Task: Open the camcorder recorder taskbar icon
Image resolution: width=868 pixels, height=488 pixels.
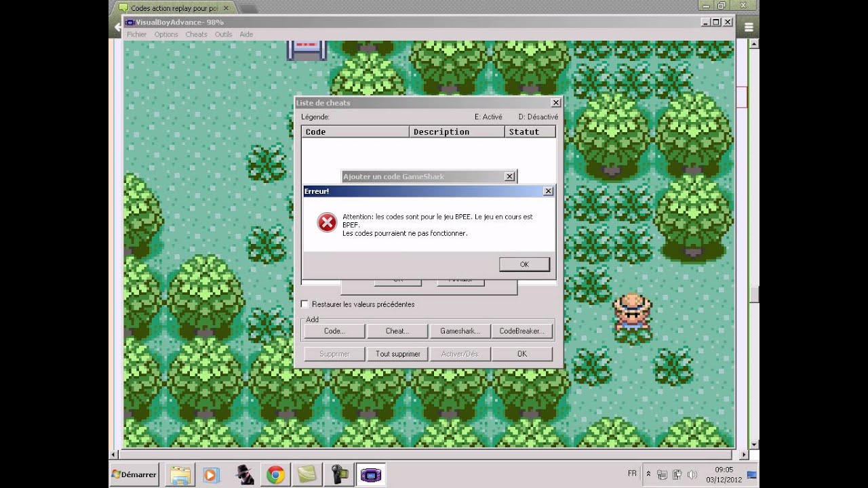Action: 338,475
